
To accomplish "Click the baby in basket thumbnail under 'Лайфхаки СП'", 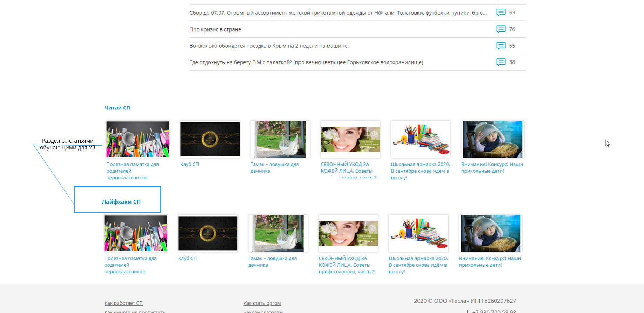I will pyautogui.click(x=491, y=233).
